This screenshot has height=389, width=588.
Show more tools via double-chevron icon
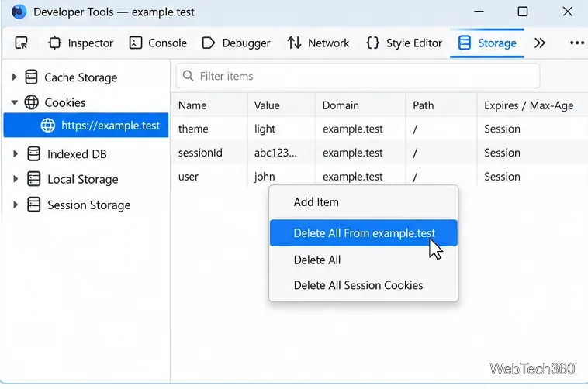540,43
